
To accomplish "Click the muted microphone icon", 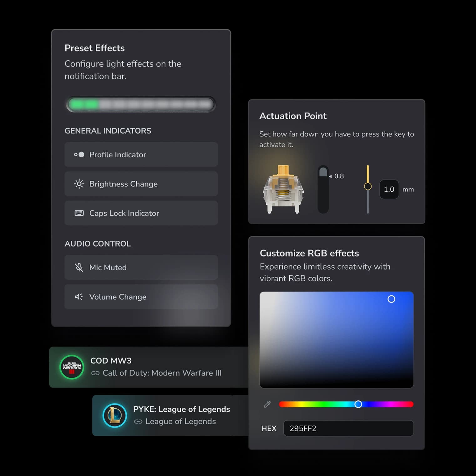I will pyautogui.click(x=79, y=267).
